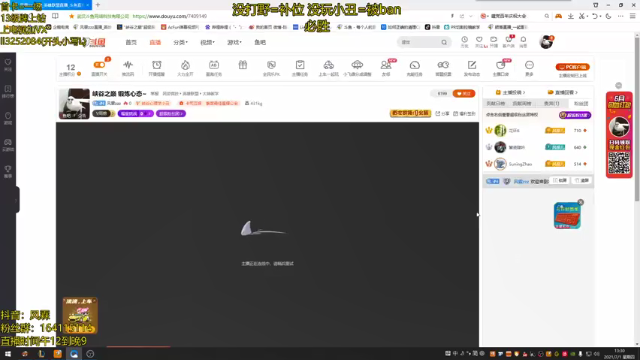
Task: Toggle the live broadcast switch in the streamer toolbar
Action: click(99, 65)
